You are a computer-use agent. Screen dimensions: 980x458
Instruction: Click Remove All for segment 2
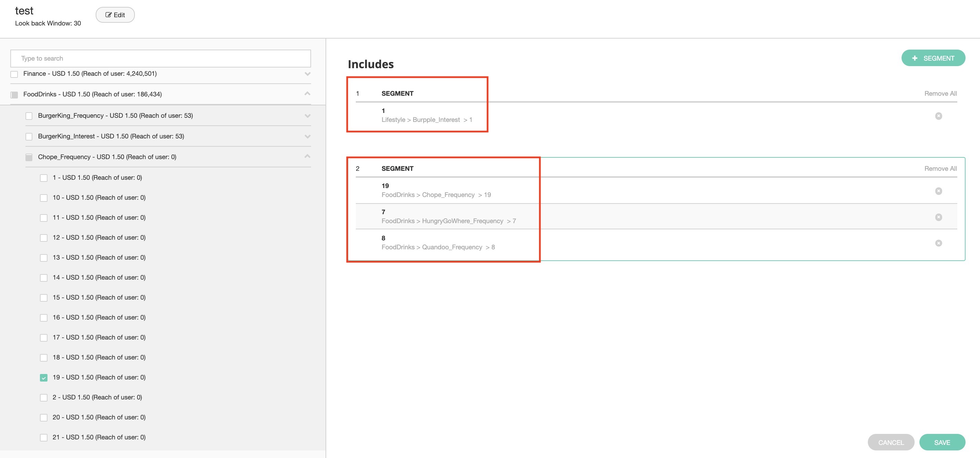pyautogui.click(x=940, y=168)
